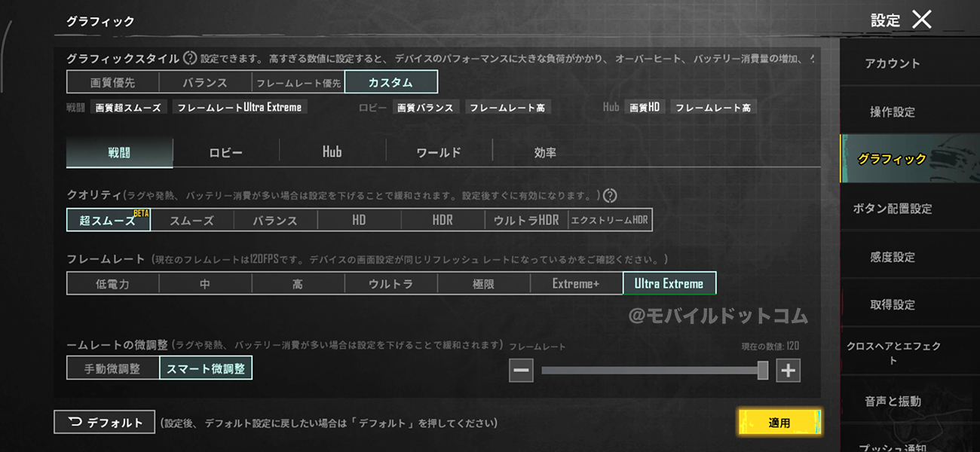
Task: Switch to the ロビー tab
Action: tap(225, 153)
